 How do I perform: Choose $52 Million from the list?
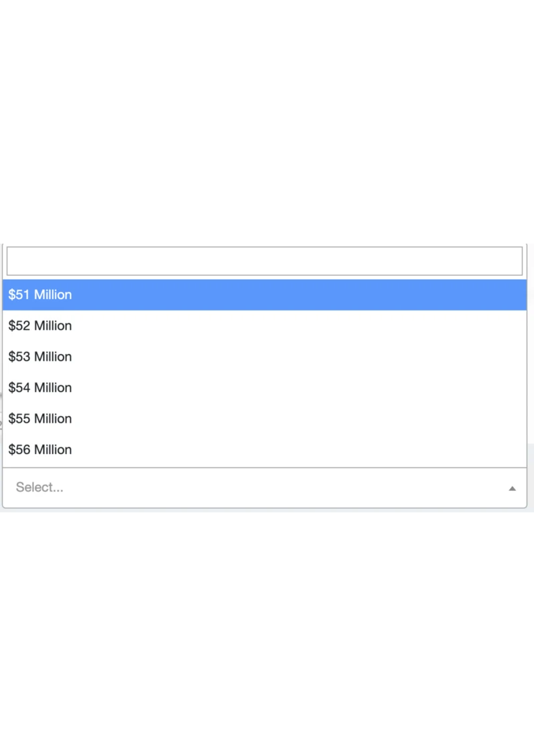click(x=40, y=326)
